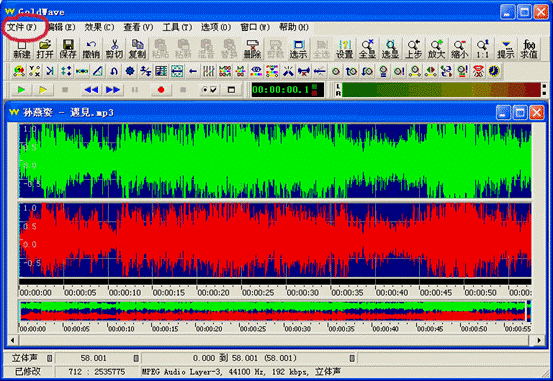553x381 pixels.
Task: Open control properties checkmark button
Action: [209, 90]
